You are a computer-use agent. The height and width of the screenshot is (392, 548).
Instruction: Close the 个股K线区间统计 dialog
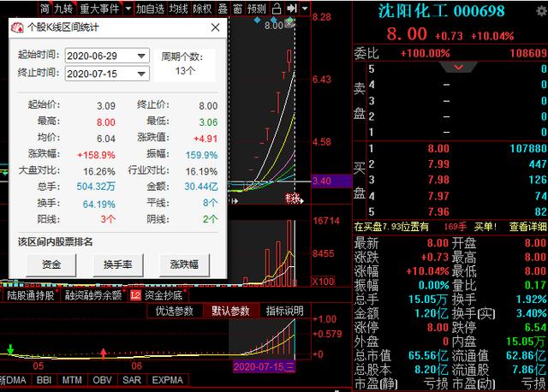point(215,27)
